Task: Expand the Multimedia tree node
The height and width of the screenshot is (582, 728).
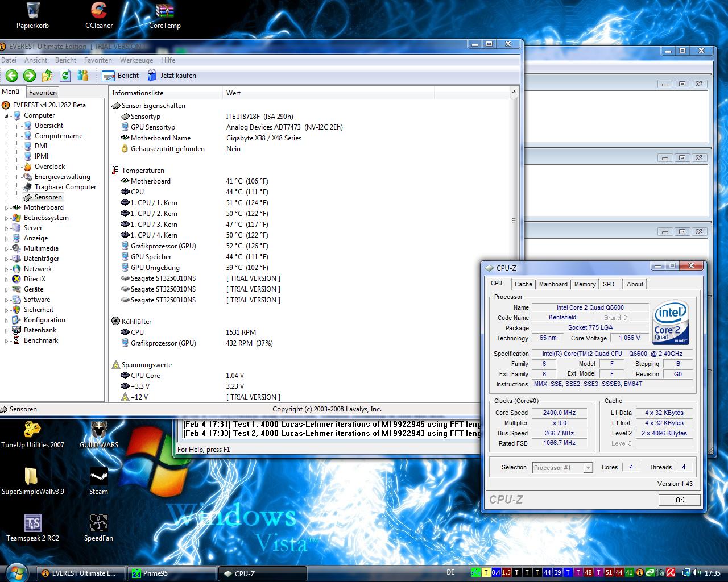Action: pyautogui.click(x=7, y=249)
